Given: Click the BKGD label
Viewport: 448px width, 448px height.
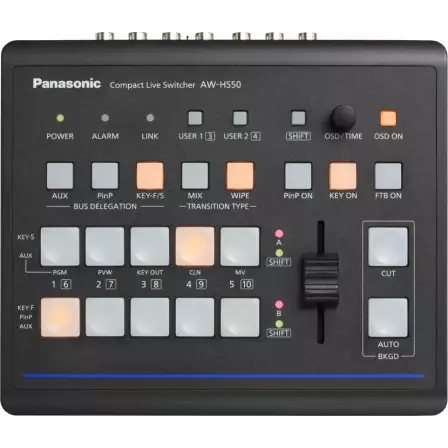Looking at the screenshot, I should pos(388,356).
